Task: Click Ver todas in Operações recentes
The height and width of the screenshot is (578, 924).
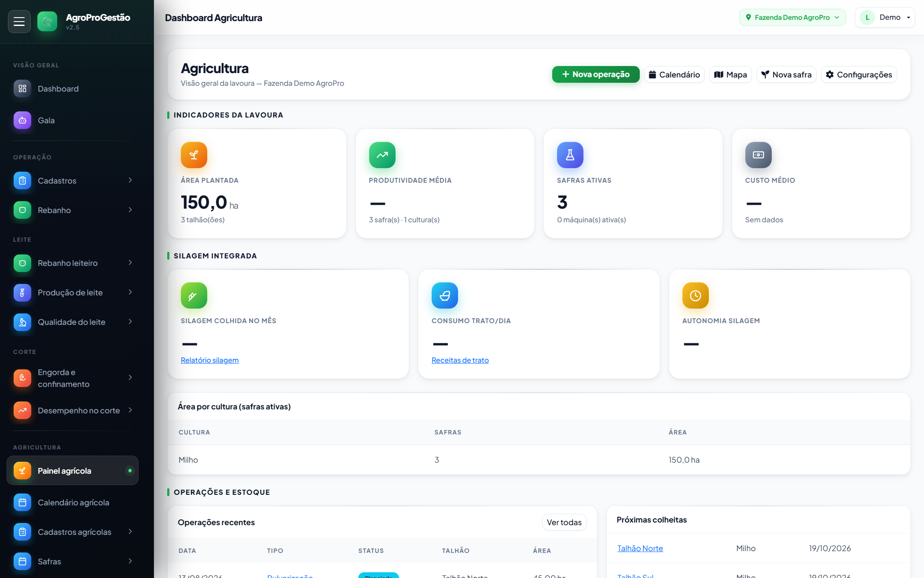Action: pos(564,522)
